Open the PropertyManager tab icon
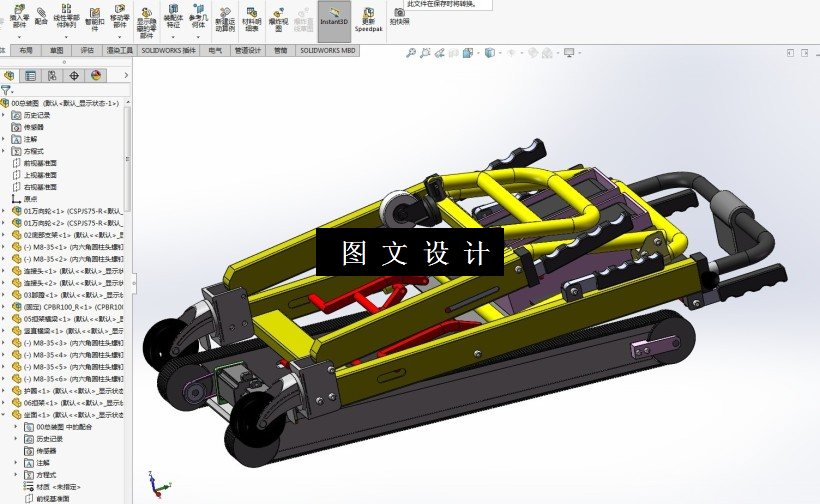 tap(30, 75)
